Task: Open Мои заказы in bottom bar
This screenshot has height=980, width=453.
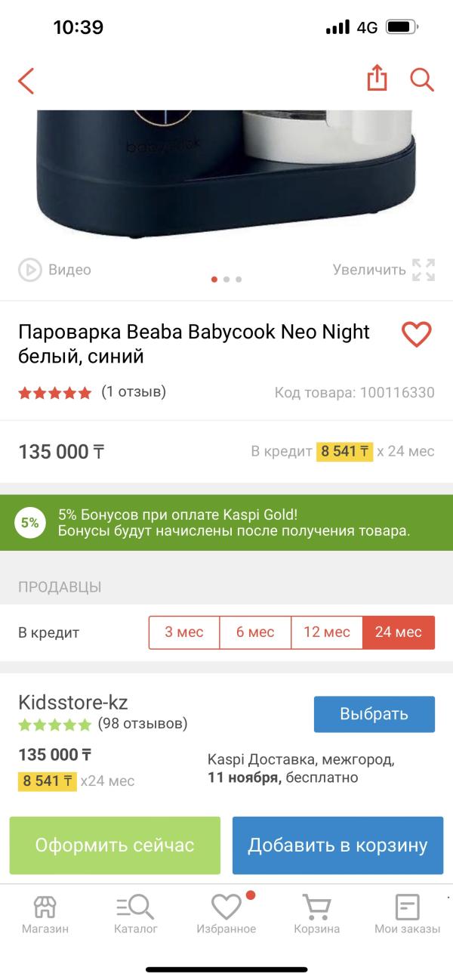Action: [x=408, y=914]
